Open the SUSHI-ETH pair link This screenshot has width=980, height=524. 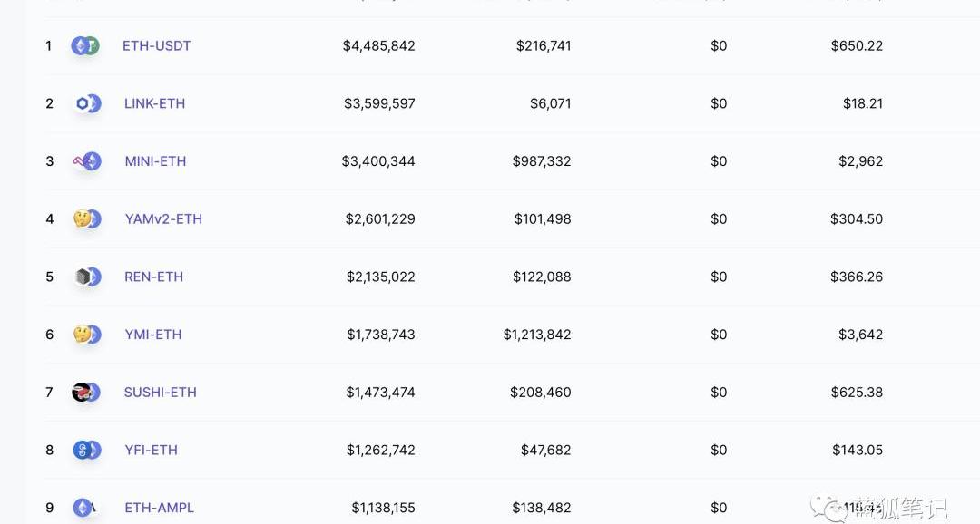(160, 393)
